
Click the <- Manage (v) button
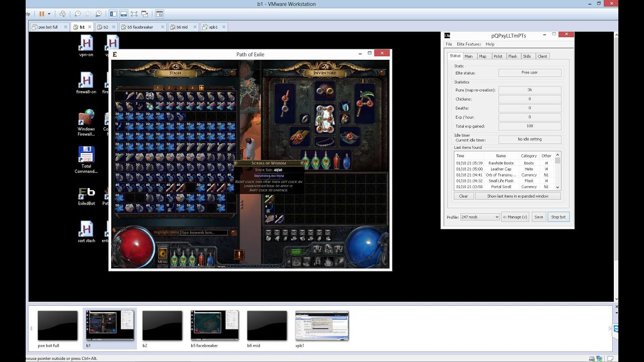[515, 217]
